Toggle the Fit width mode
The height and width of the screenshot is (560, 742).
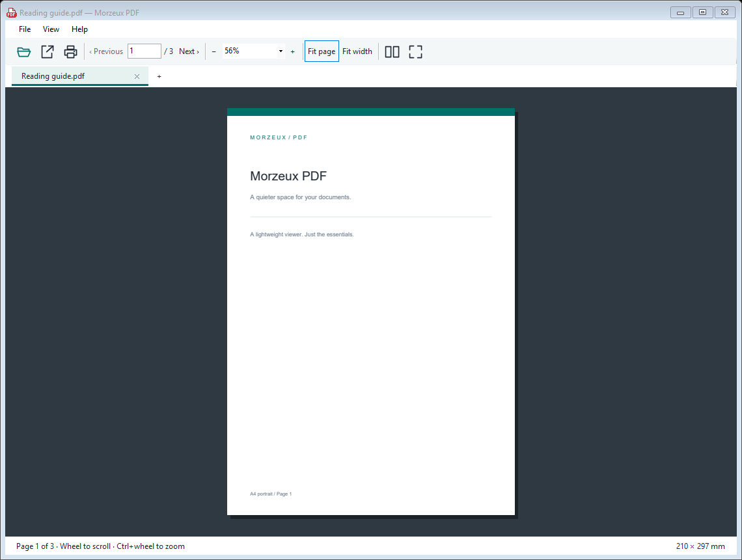[x=357, y=51]
